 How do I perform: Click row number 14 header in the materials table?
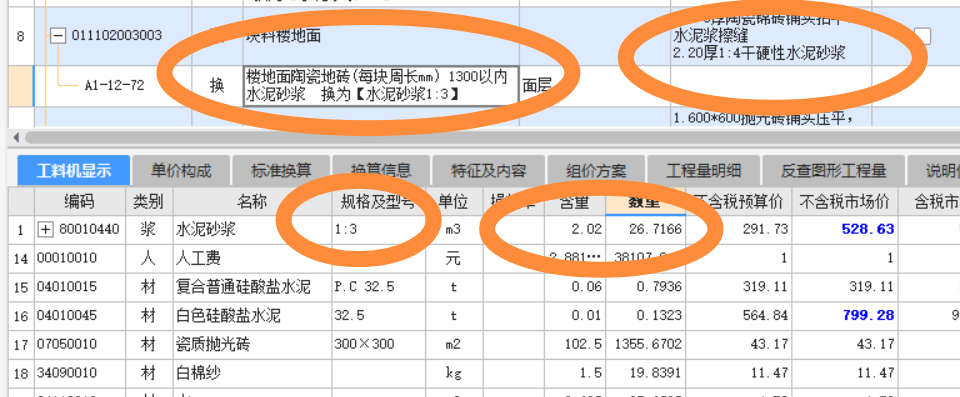(21, 259)
